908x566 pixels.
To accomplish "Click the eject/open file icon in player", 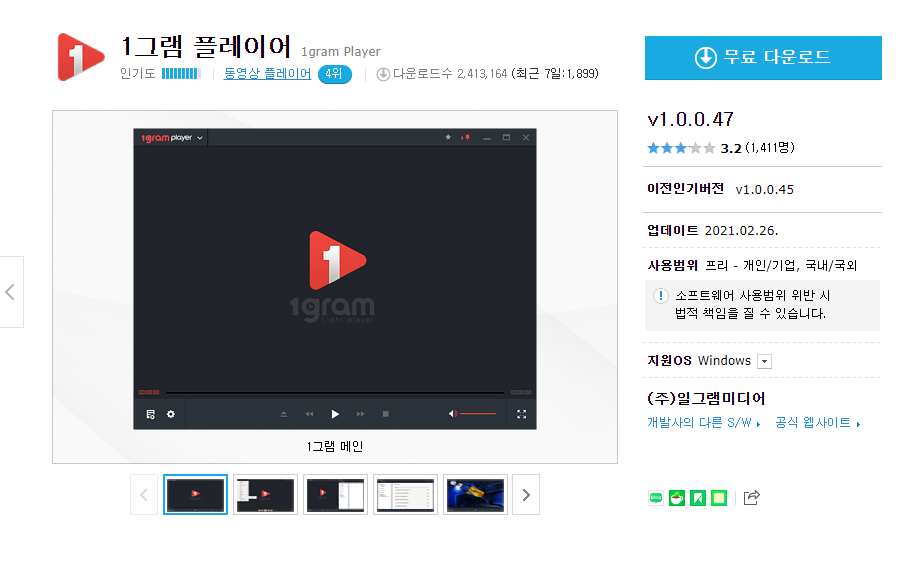I will pos(284,414).
